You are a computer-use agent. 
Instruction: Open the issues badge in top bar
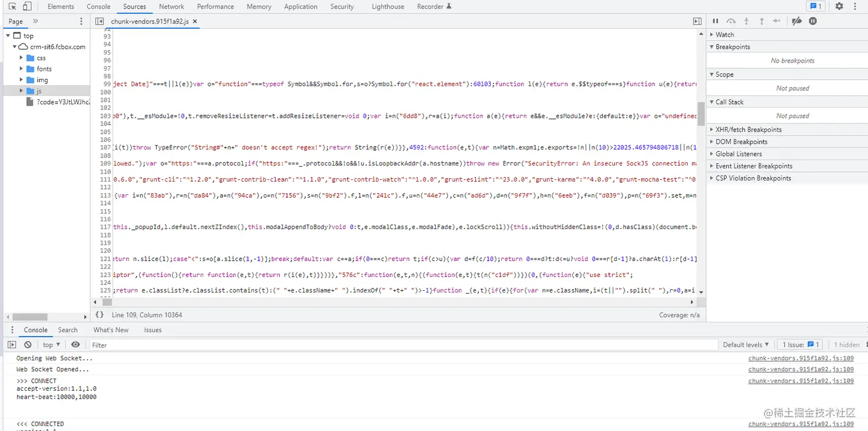pos(815,6)
